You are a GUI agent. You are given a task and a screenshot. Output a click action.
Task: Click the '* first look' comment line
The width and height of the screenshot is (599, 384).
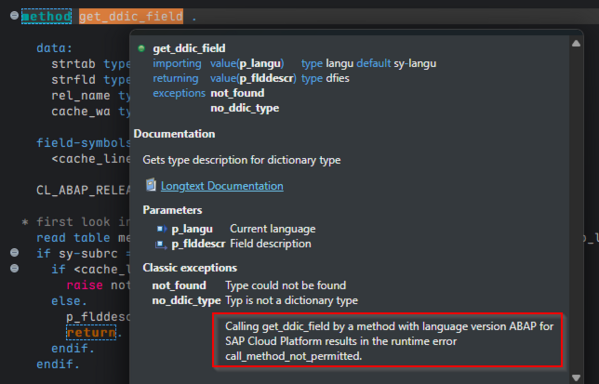[76, 222]
